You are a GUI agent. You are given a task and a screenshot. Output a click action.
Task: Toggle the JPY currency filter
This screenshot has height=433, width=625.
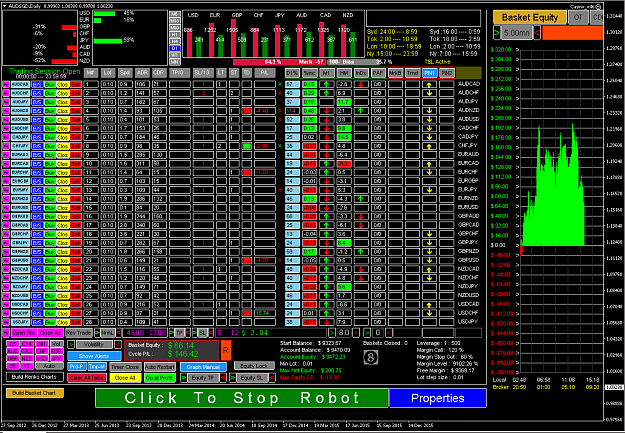(x=56, y=358)
